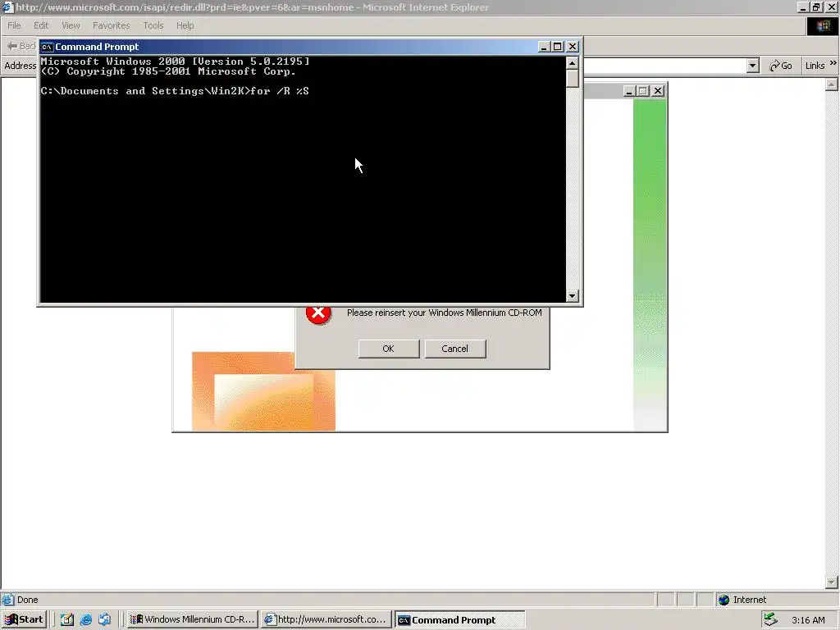
Task: Click the Windows flag logo in the IE toolbar
Action: coord(822,26)
